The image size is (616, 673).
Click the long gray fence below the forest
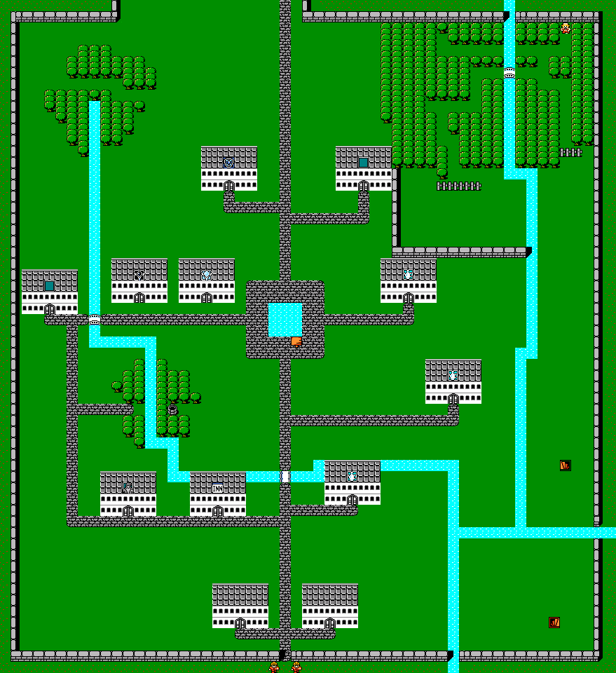point(459,186)
